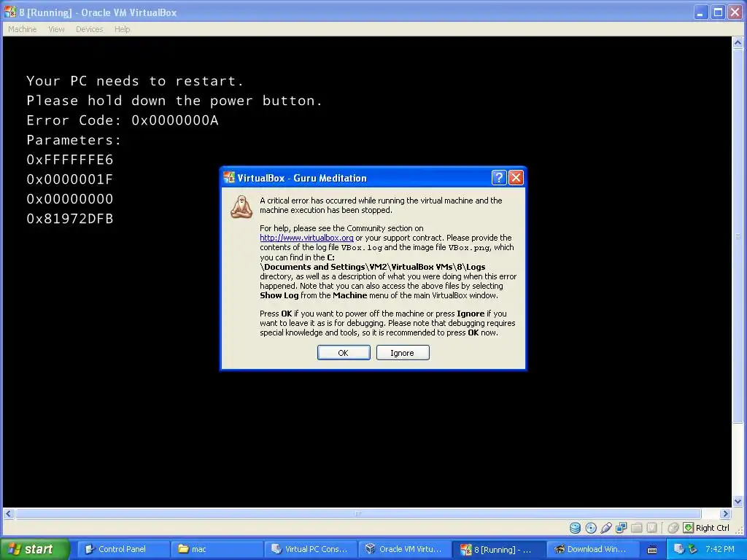Close the VirtualBox VM window

pos(735,12)
